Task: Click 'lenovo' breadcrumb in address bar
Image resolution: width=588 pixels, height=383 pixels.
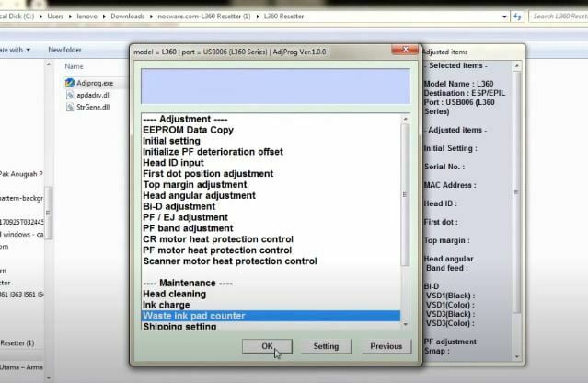Action: 87,17
